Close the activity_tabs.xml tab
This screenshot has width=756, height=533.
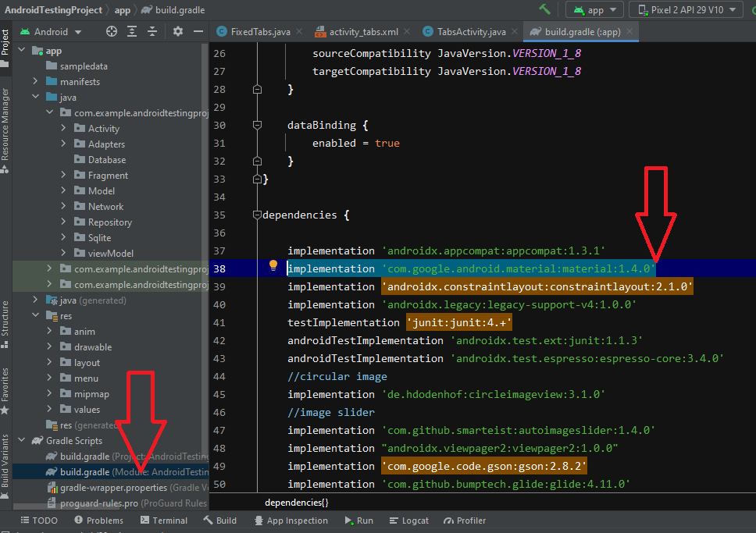(408, 32)
